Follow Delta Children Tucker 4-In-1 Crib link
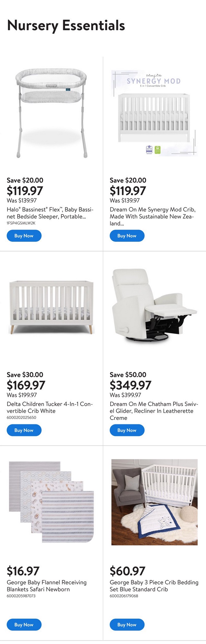The width and height of the screenshot is (206, 644). (x=50, y=407)
